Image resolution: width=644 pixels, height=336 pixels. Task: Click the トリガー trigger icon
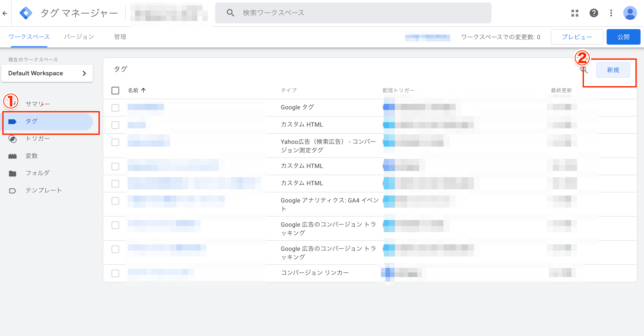tap(13, 139)
